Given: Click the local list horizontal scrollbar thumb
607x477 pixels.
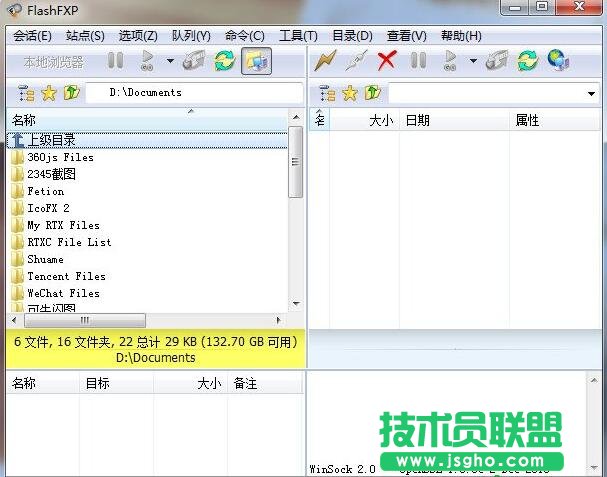Looking at the screenshot, I should 85,320.
